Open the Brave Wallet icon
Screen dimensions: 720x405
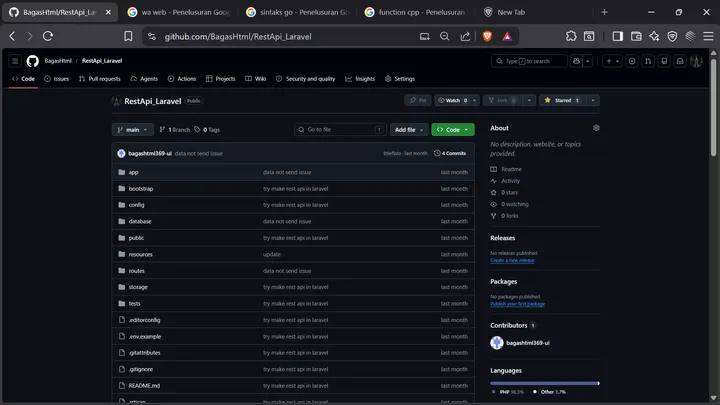636,36
